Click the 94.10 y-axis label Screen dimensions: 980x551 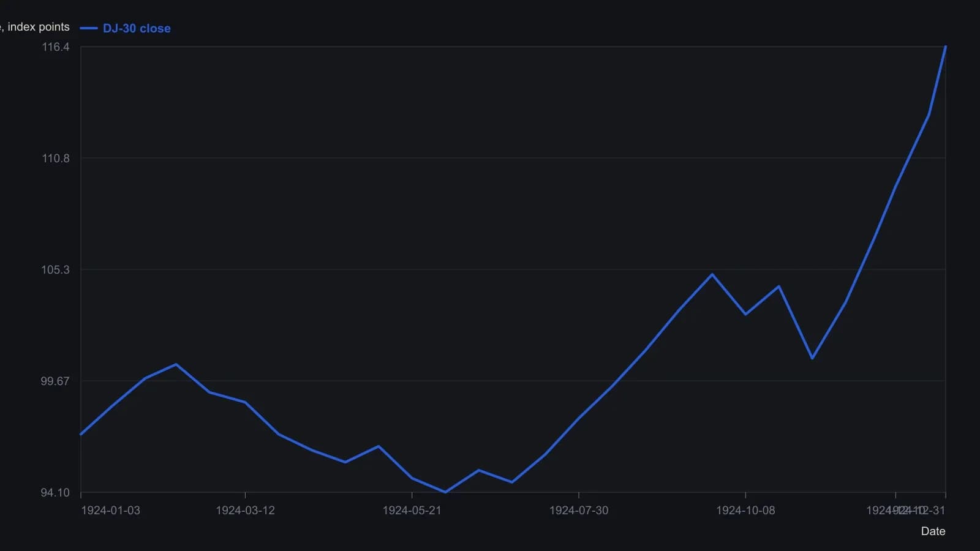coord(55,493)
